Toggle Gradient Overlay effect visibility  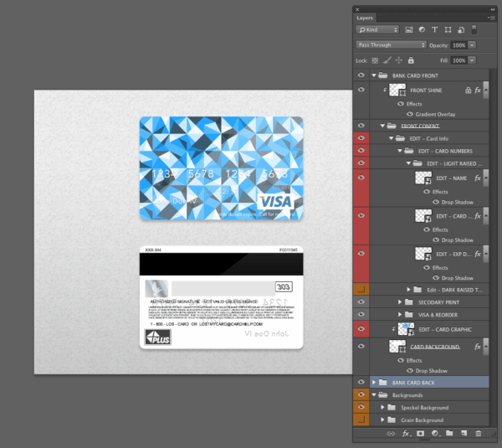[409, 114]
